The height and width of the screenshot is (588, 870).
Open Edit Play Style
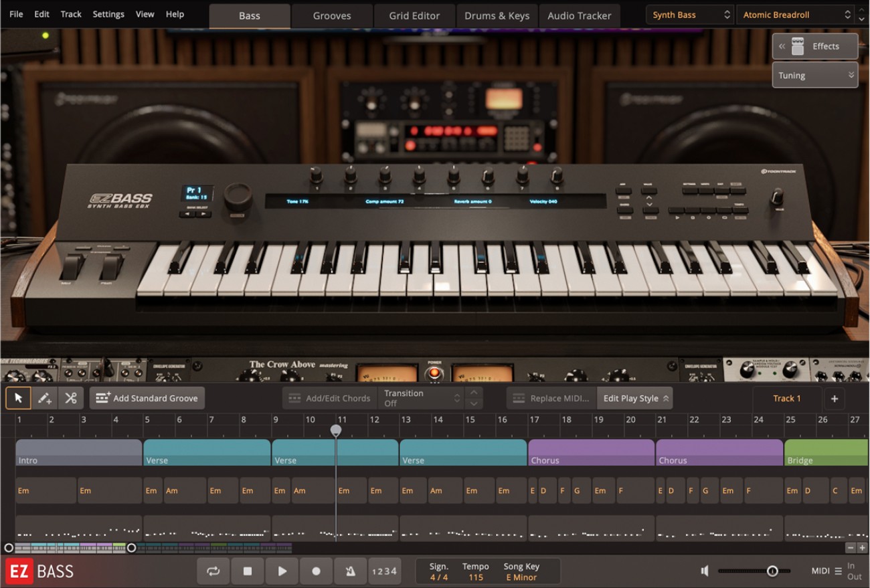[x=634, y=398]
